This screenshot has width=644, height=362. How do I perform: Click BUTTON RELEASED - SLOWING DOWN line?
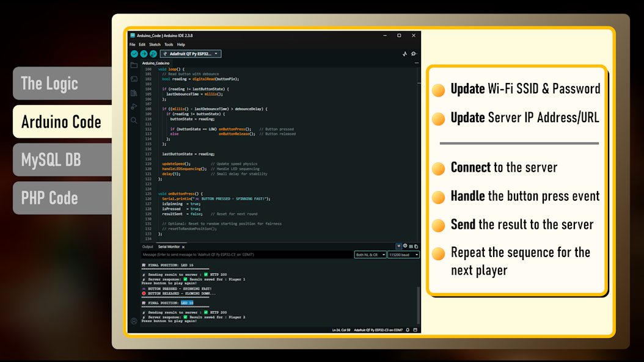point(178,294)
